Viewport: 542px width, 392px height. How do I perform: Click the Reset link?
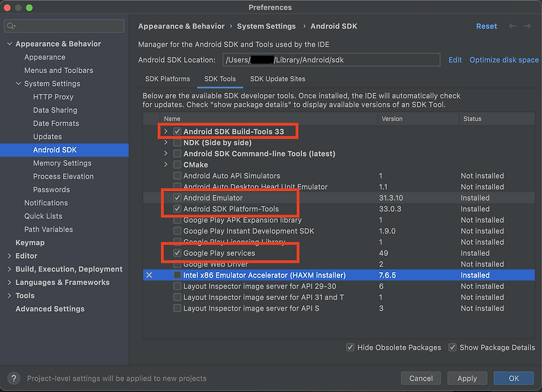486,26
